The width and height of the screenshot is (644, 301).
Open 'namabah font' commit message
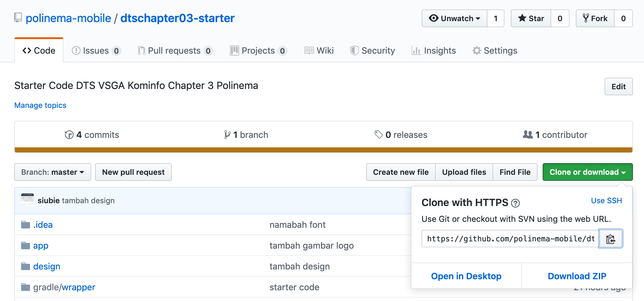pyautogui.click(x=297, y=225)
